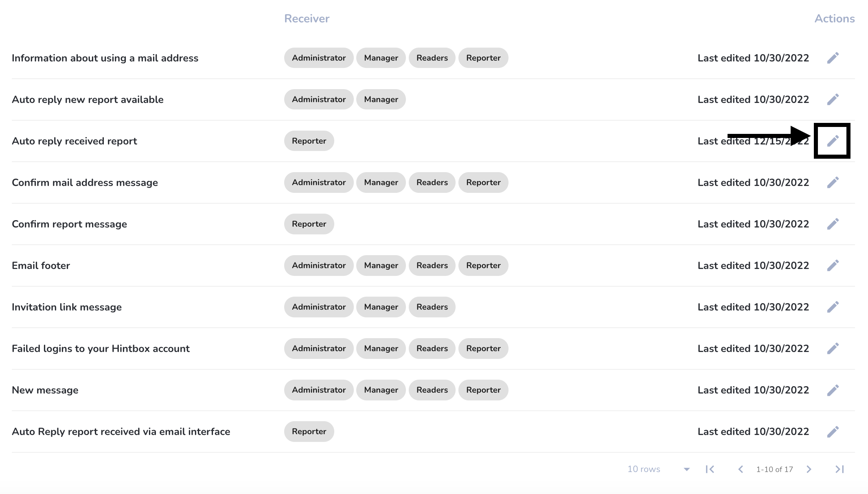This screenshot has height=494, width=868.
Task: Click Manager chip in Email footer row
Action: 381,265
